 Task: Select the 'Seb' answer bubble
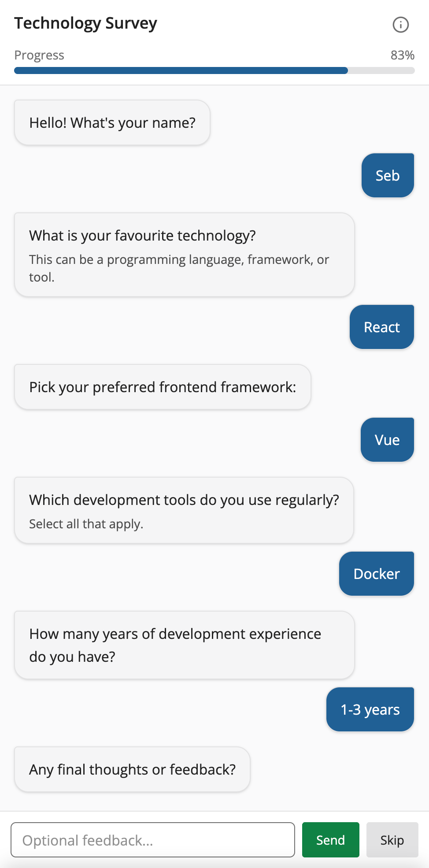coord(388,175)
